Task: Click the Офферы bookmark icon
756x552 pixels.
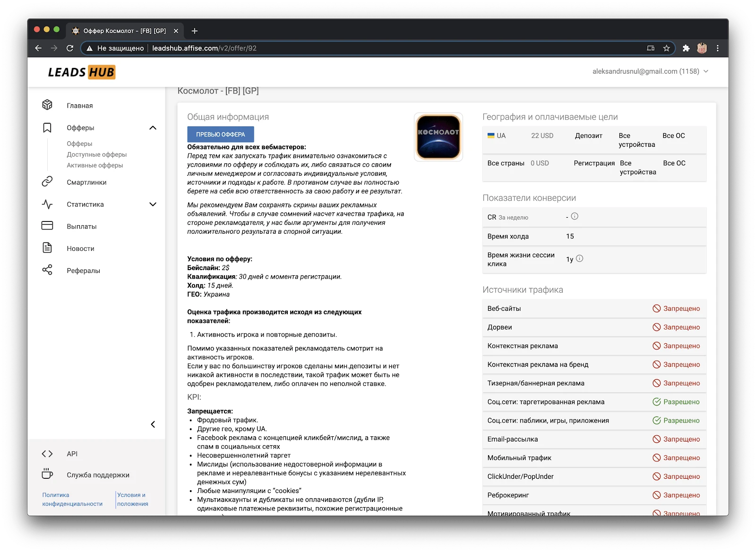Action: point(47,127)
